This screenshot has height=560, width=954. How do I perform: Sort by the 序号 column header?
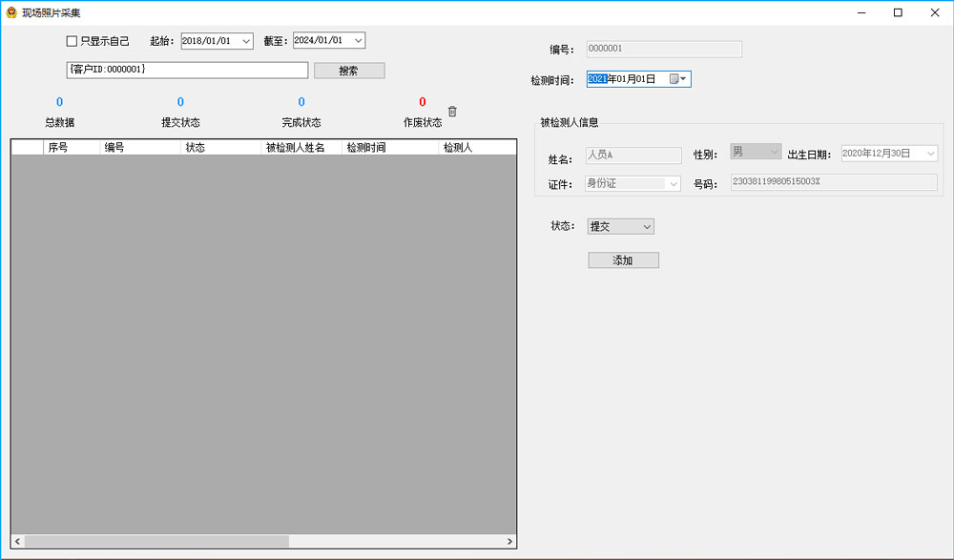(x=71, y=148)
